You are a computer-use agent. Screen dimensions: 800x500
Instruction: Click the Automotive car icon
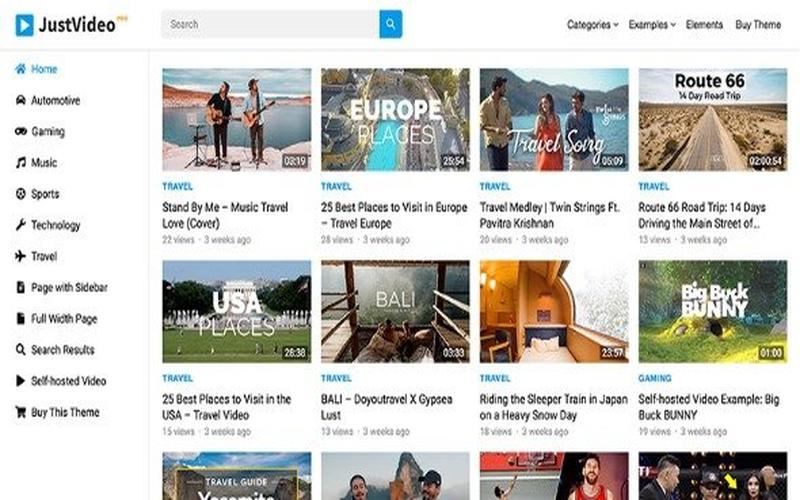[20, 100]
